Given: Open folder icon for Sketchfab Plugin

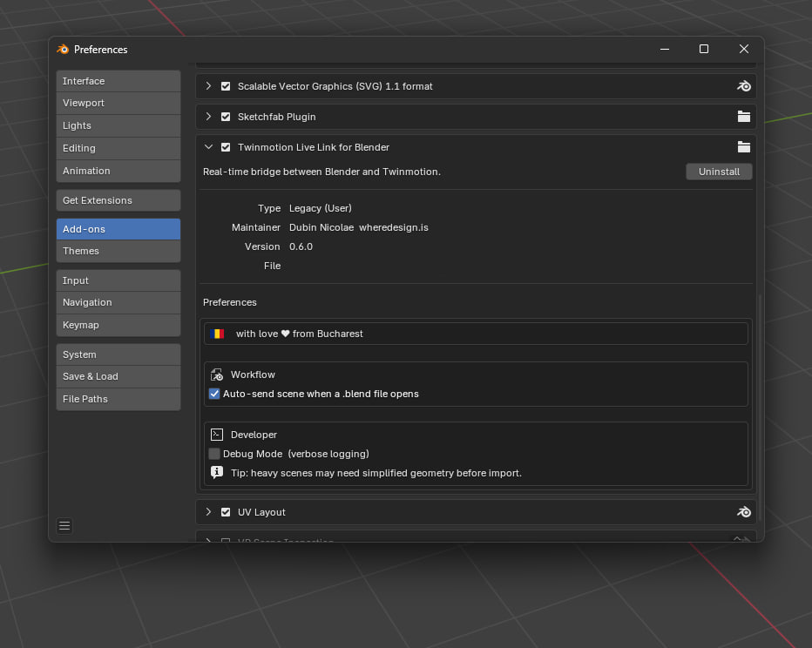Looking at the screenshot, I should (744, 117).
